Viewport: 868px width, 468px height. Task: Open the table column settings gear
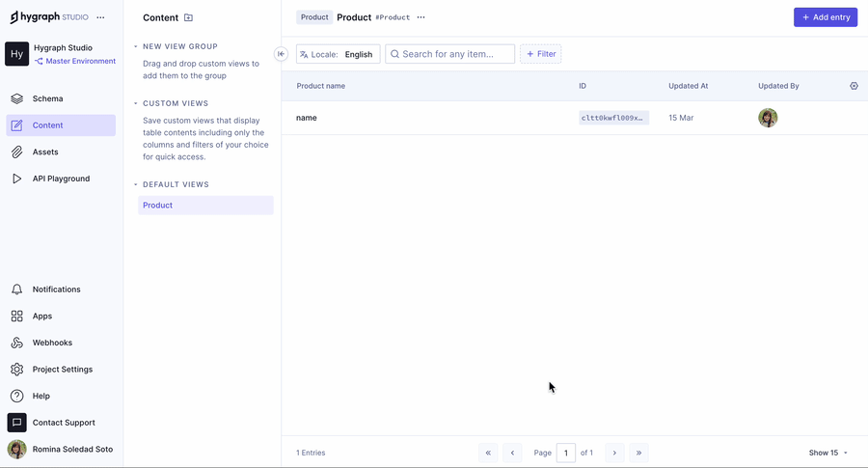pyautogui.click(x=854, y=86)
